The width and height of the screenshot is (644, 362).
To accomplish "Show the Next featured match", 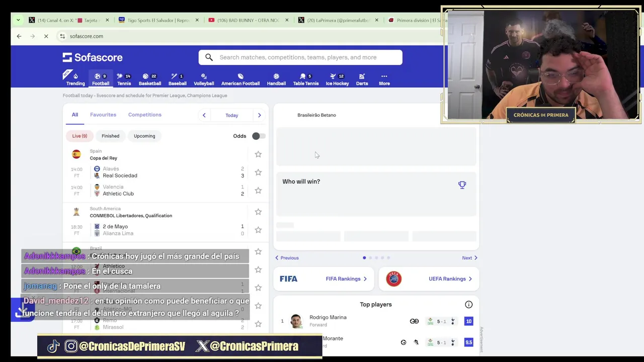I will [x=469, y=258].
